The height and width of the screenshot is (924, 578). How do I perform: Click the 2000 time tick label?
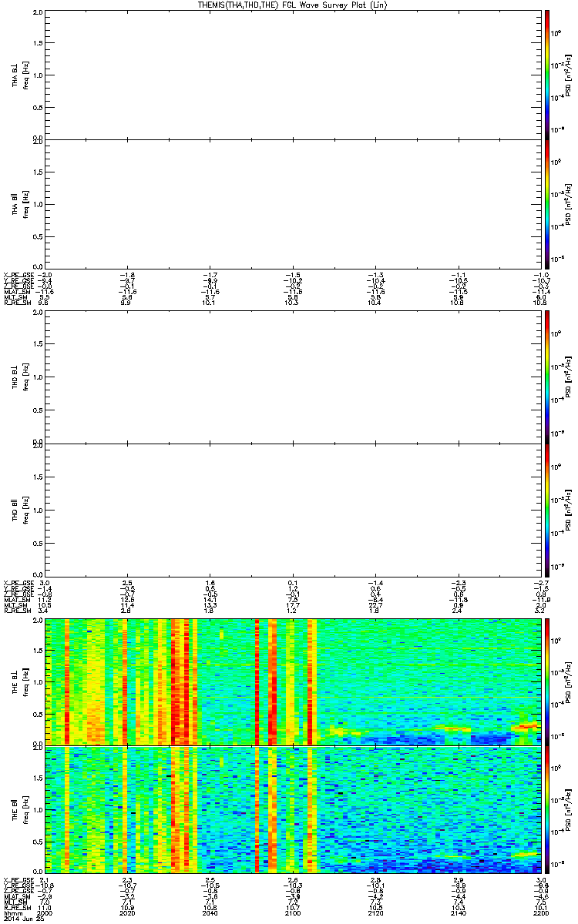coord(45,914)
